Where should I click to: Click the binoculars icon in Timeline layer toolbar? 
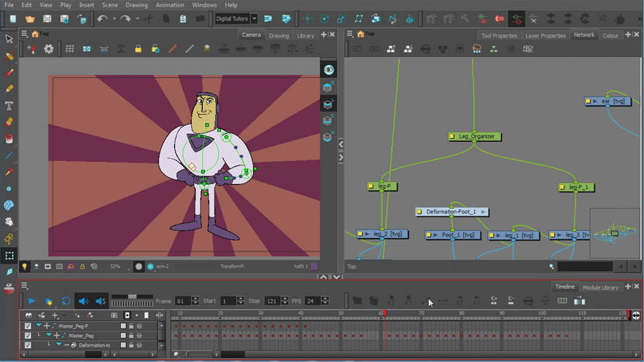[29, 315]
